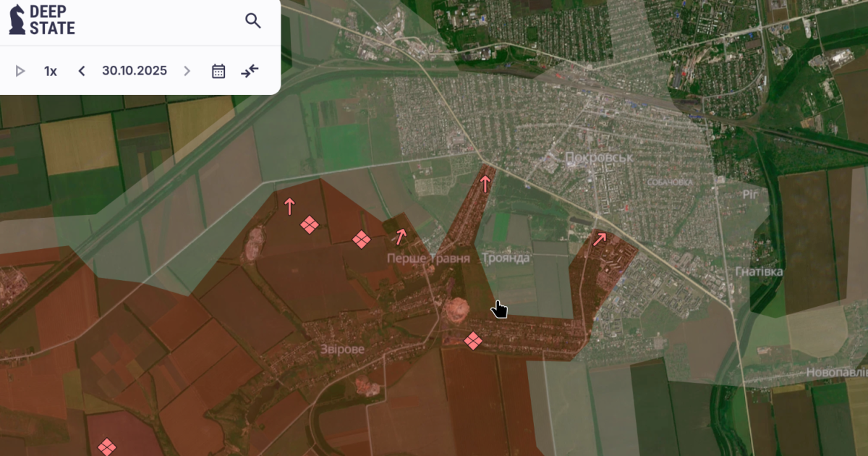Click the leftmost upward attack arrow
868x456 pixels.
289,206
